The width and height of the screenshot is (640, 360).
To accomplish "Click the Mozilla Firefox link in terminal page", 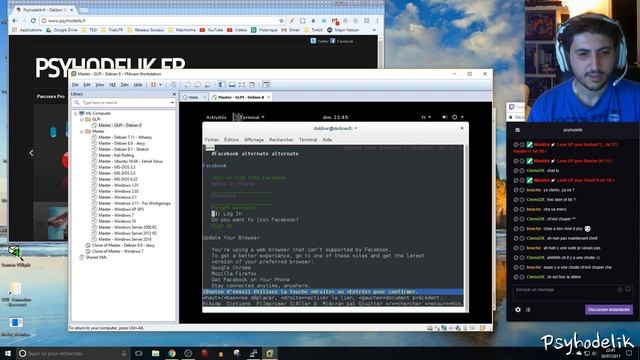I will click(234, 274).
